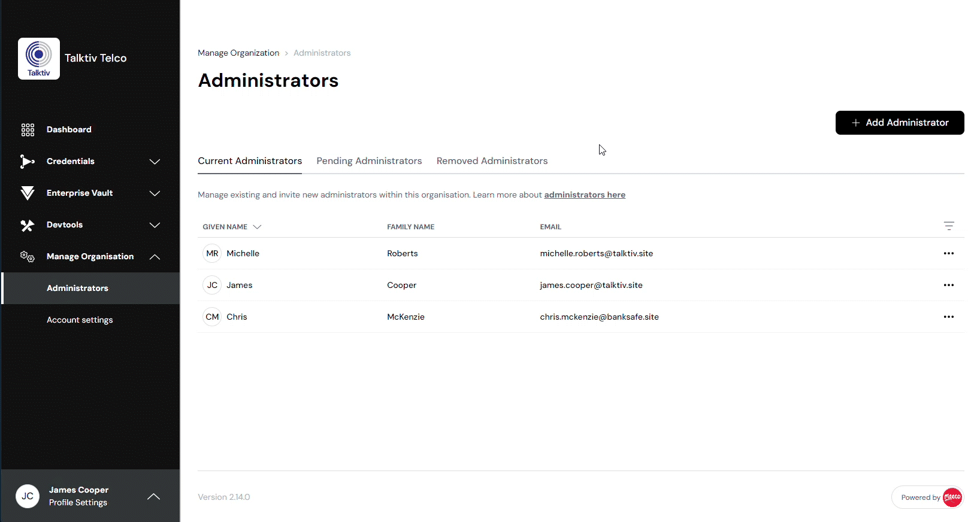Select Administrators in sidebar
980x522 pixels.
(91, 289)
